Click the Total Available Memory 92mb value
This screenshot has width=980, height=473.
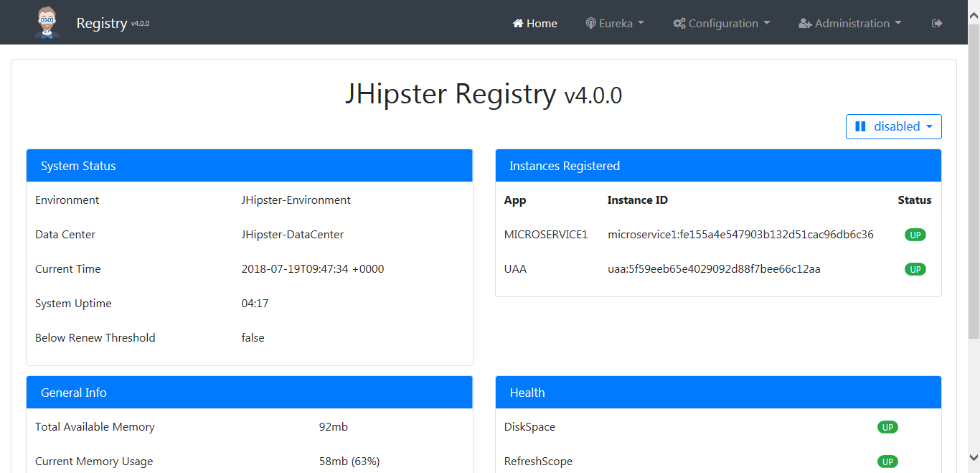334,427
